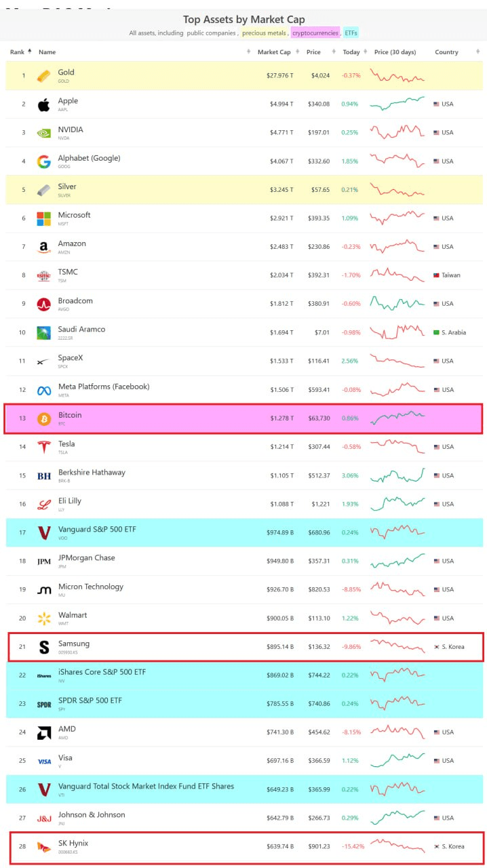The image size is (487, 868).
Task: Click the Amazon logo icon
Action: pos(43,248)
